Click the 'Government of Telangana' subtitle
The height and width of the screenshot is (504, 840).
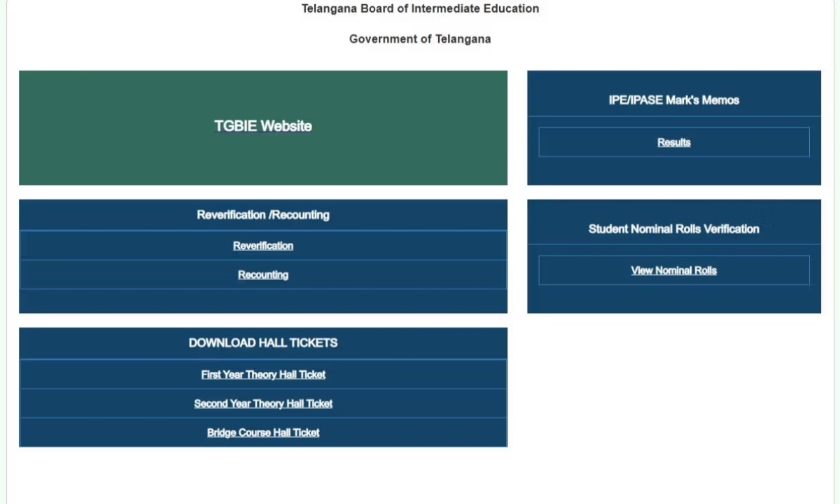(420, 39)
